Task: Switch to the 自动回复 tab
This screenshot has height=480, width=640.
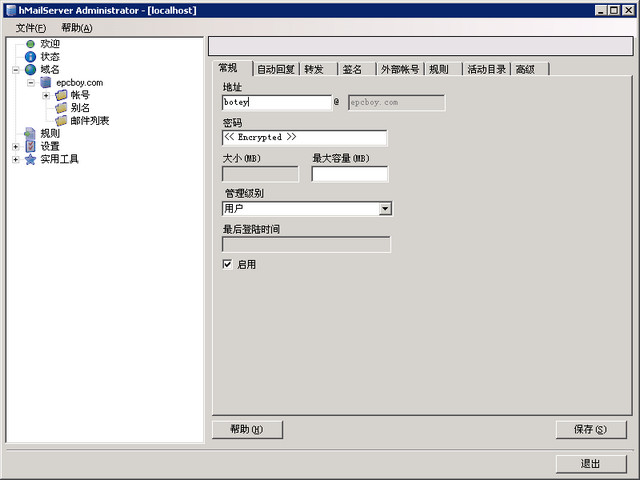Action: click(x=276, y=69)
